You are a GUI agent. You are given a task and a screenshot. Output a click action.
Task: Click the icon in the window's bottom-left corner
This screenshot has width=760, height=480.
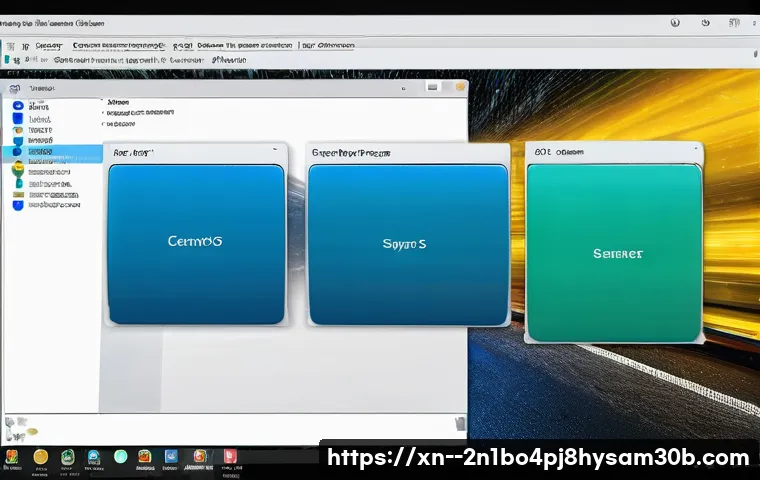(x=14, y=424)
